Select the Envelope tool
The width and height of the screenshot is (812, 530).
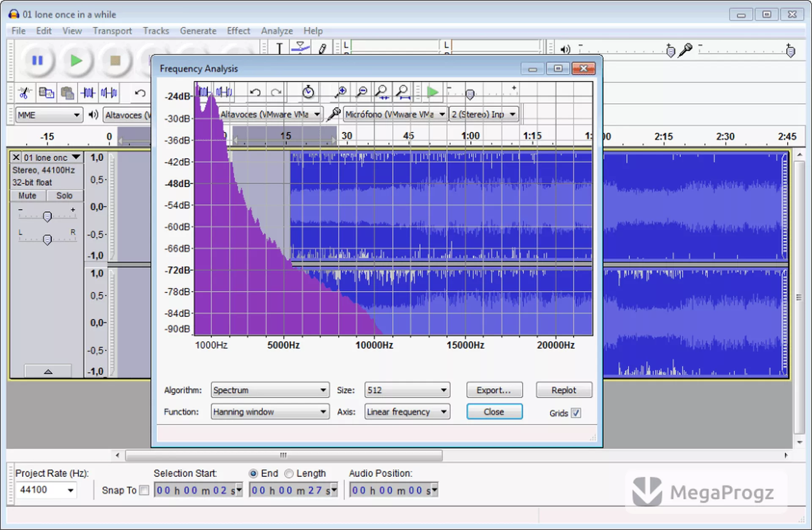coord(300,48)
